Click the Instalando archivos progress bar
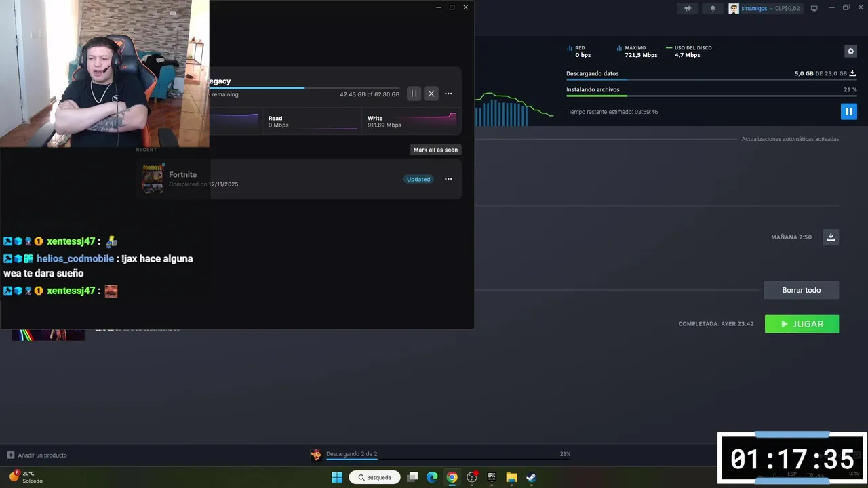The width and height of the screenshot is (868, 488). pyautogui.click(x=711, y=96)
